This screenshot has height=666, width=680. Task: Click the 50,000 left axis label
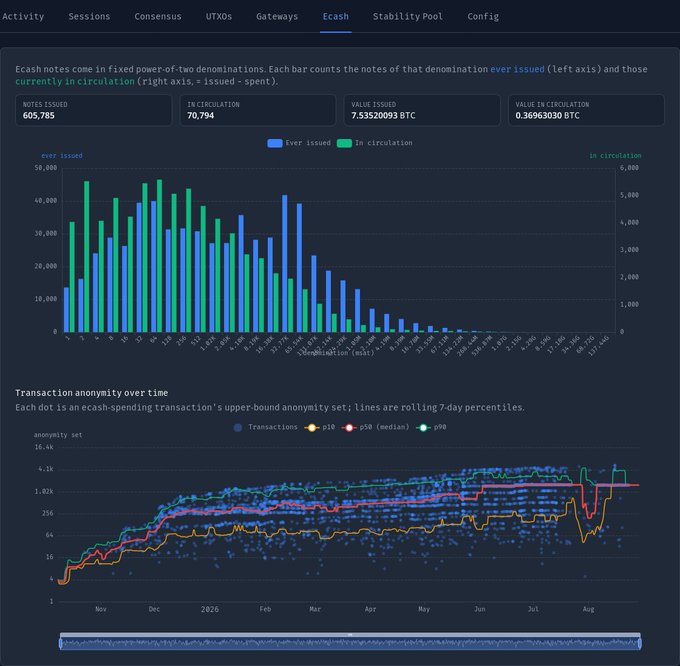point(46,168)
